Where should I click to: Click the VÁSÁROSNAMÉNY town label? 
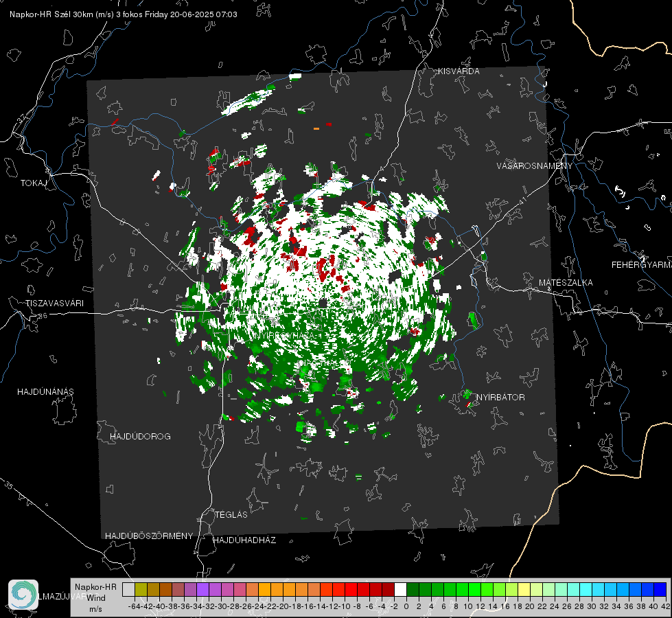535,166
